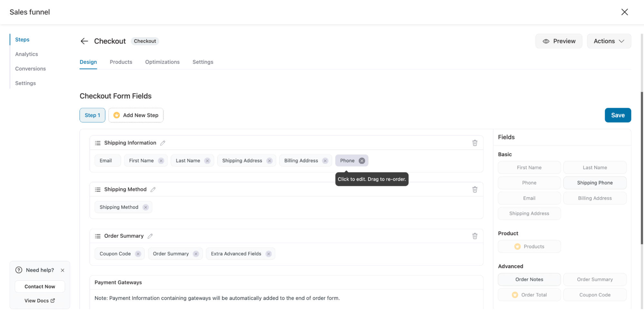
Task: Dismiss the Need help panel
Action: tap(63, 270)
